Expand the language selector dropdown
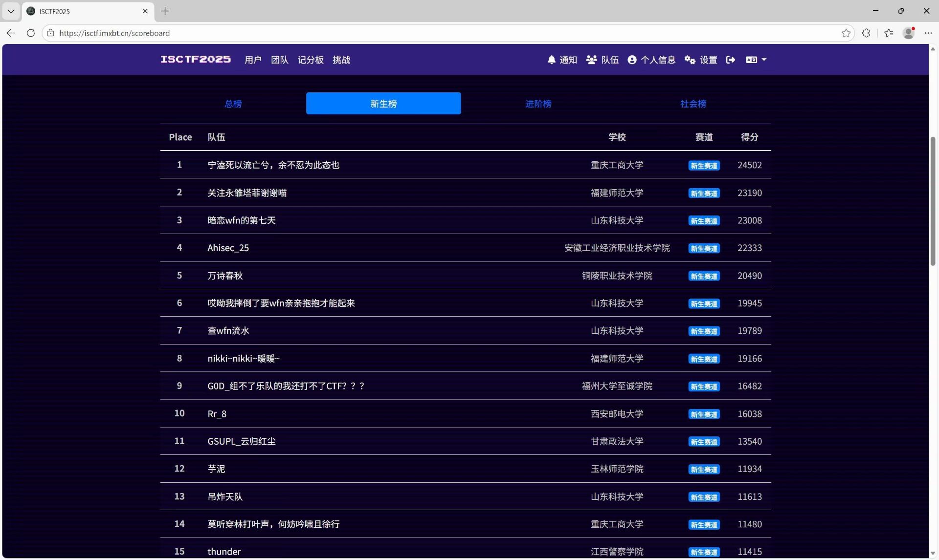Image resolution: width=939 pixels, height=560 pixels. pyautogui.click(x=756, y=60)
